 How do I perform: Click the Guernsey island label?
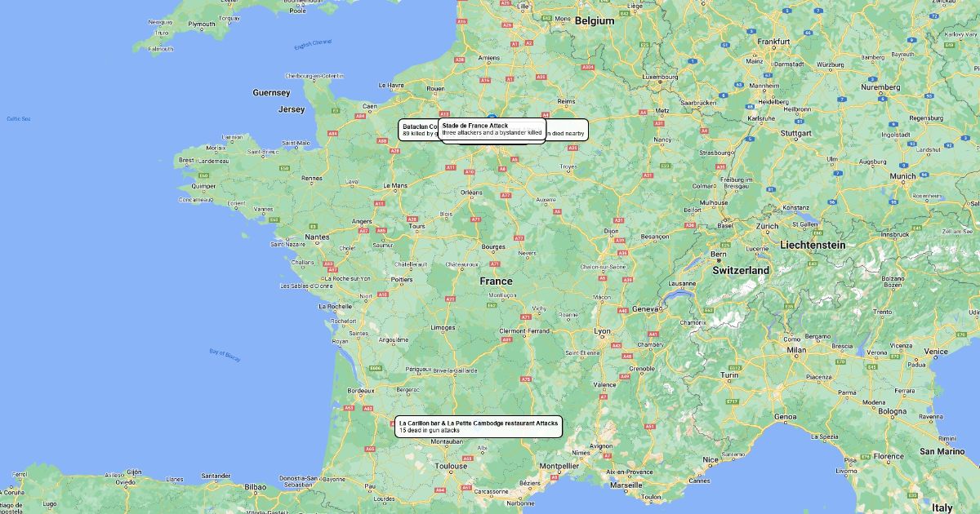click(x=271, y=93)
